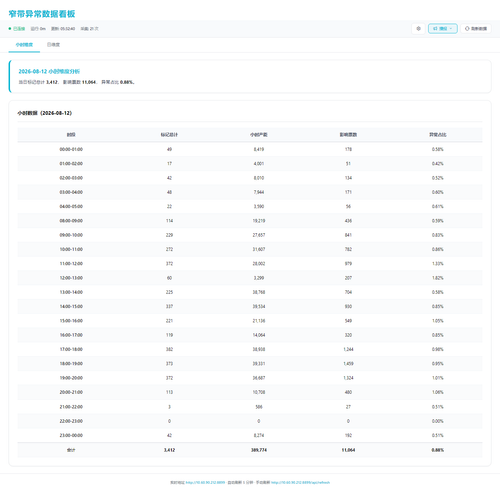Open the access address link in footer
Image resolution: width=500 pixels, height=491 pixels.
click(x=205, y=482)
